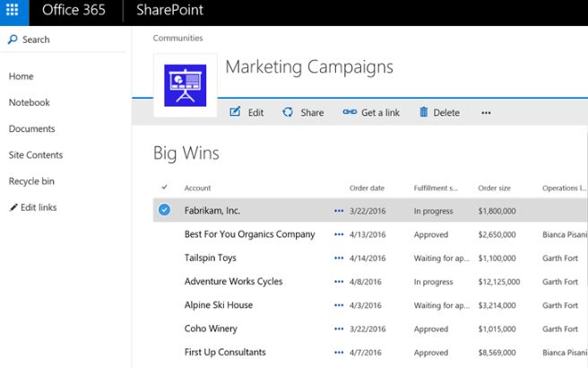This screenshot has width=588, height=368.
Task: Open the Best For You Organics Company item
Action: (x=250, y=234)
